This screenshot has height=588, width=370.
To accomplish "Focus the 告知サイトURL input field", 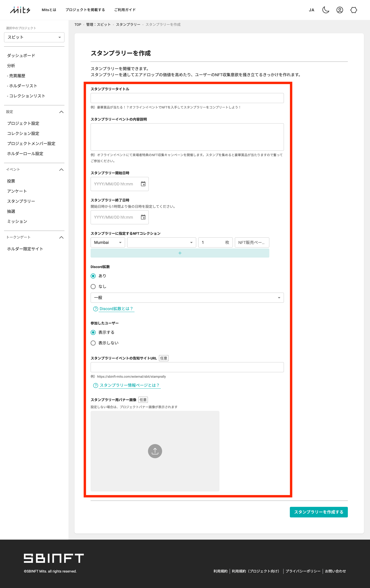I will tap(187, 367).
